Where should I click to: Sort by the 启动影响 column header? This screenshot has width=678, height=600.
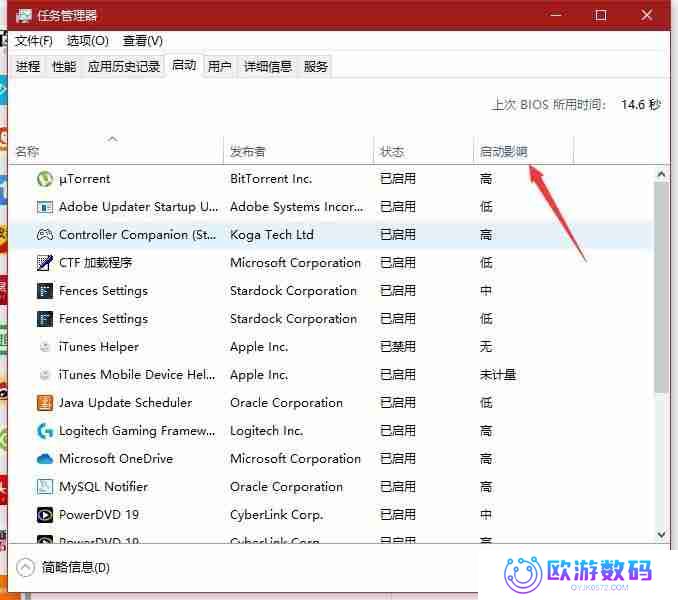(x=524, y=150)
